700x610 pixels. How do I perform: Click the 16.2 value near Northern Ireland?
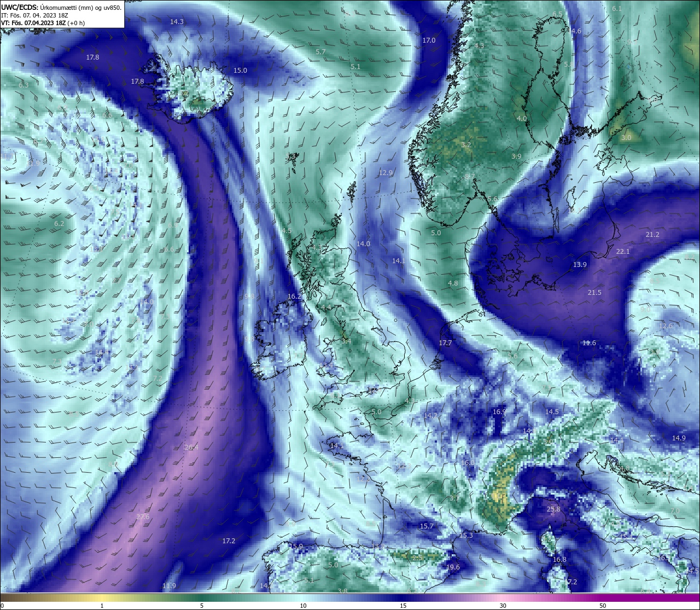click(294, 297)
